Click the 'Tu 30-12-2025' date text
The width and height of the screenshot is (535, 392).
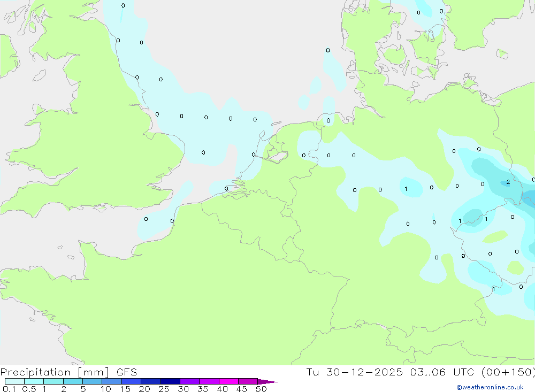coord(355,372)
